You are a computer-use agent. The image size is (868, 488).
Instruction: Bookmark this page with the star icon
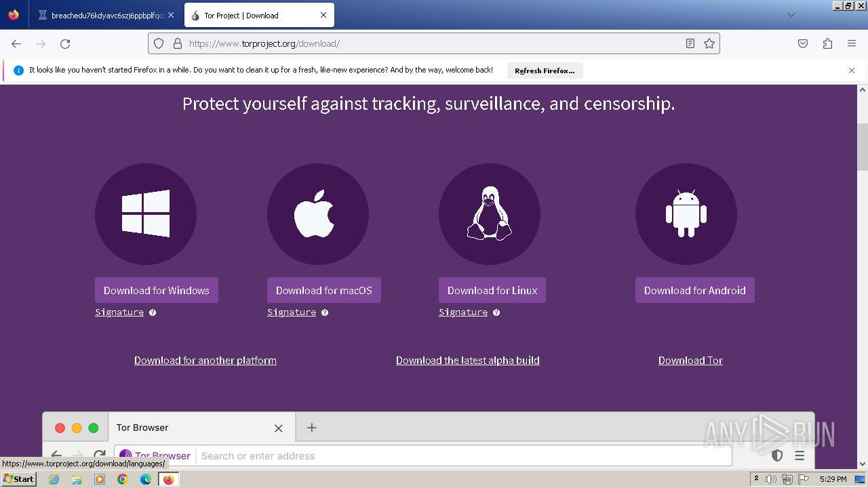pos(709,43)
